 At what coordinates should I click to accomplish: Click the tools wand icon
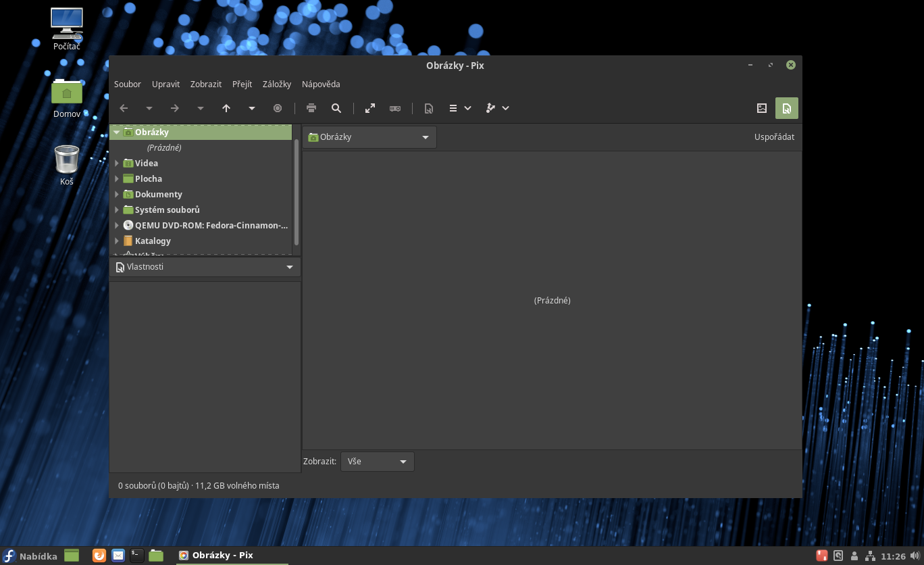pyautogui.click(x=492, y=108)
